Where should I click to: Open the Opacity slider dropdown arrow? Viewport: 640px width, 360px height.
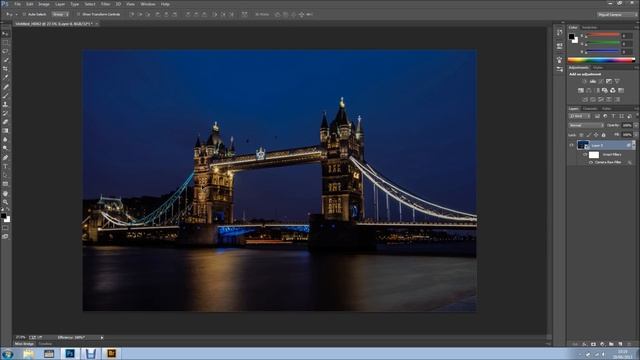click(x=636, y=125)
